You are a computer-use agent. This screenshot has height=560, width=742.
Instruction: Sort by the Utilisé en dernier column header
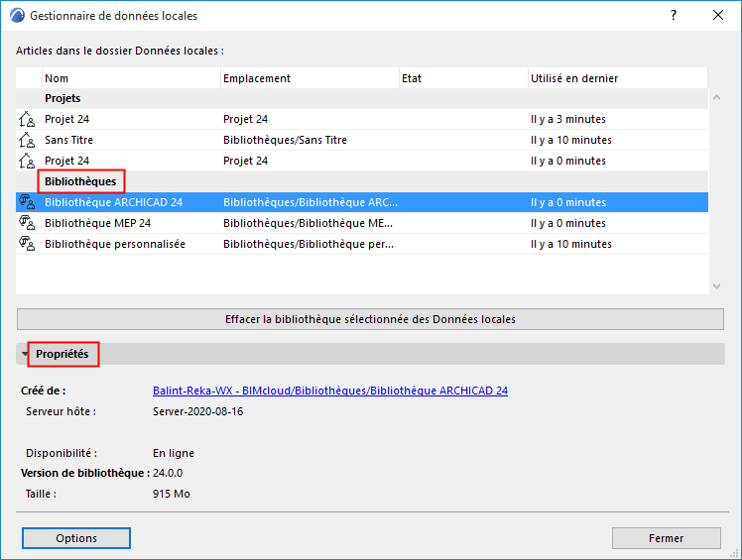(x=618, y=78)
